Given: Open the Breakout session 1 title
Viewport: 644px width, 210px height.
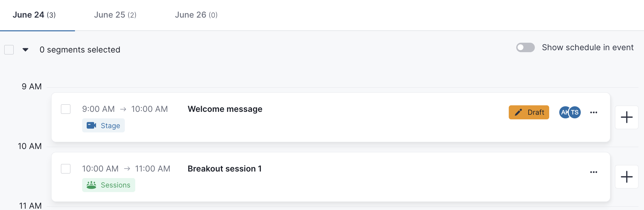Looking at the screenshot, I should (225, 169).
